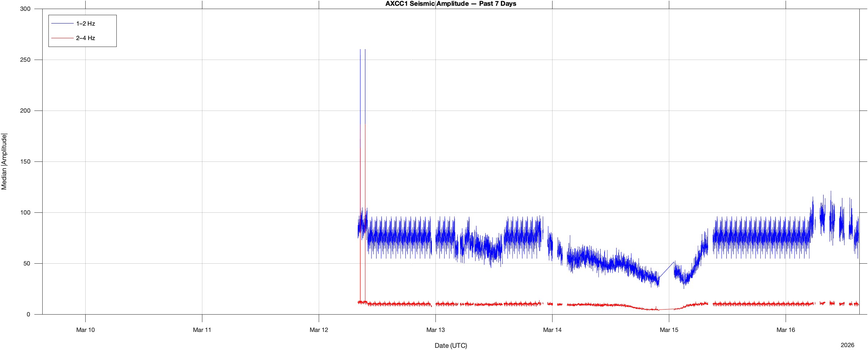Click the 2026 year label

[x=847, y=345]
